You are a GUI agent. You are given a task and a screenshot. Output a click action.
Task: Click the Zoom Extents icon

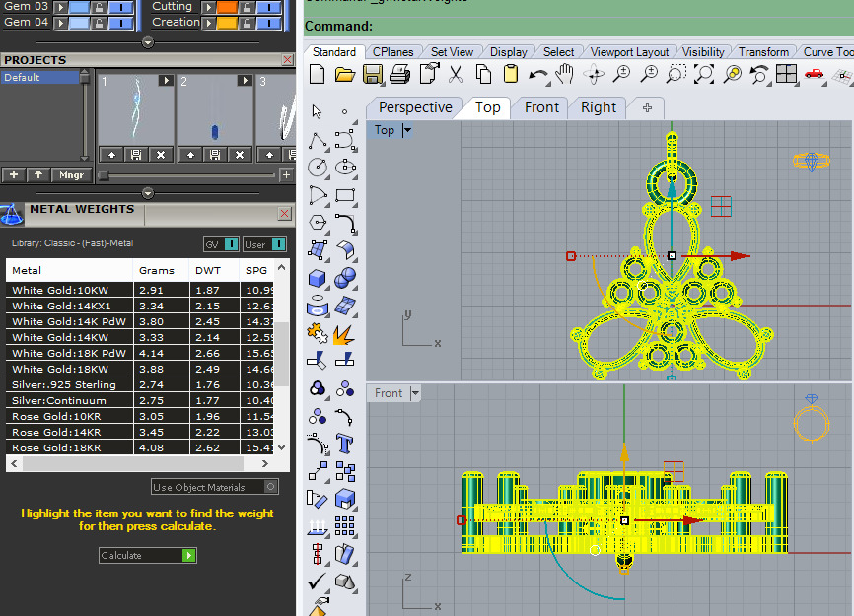coord(704,74)
